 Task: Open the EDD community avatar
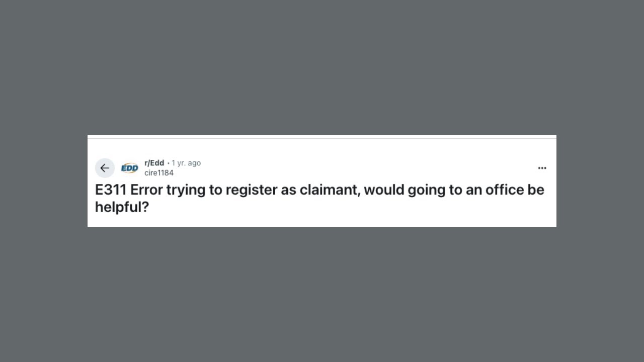pos(129,168)
